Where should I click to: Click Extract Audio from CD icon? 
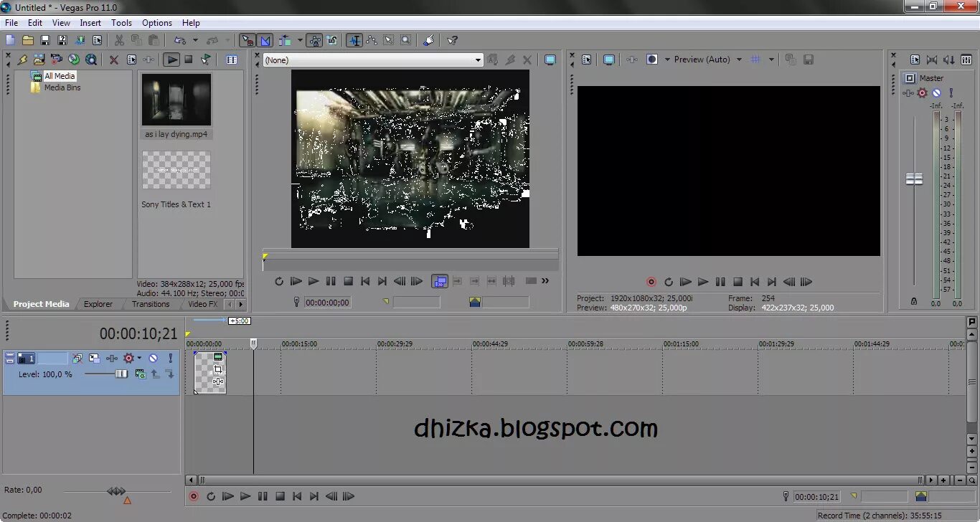[74, 60]
